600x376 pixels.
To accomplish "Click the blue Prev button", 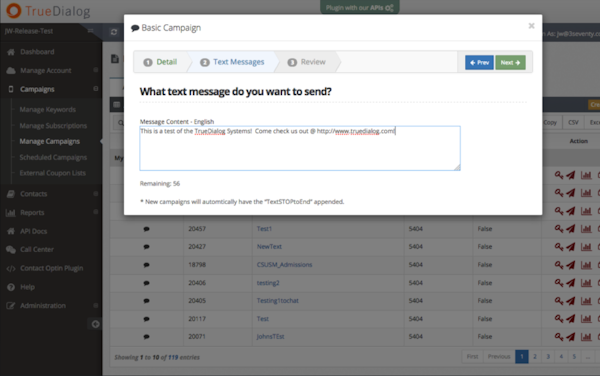I will point(479,62).
